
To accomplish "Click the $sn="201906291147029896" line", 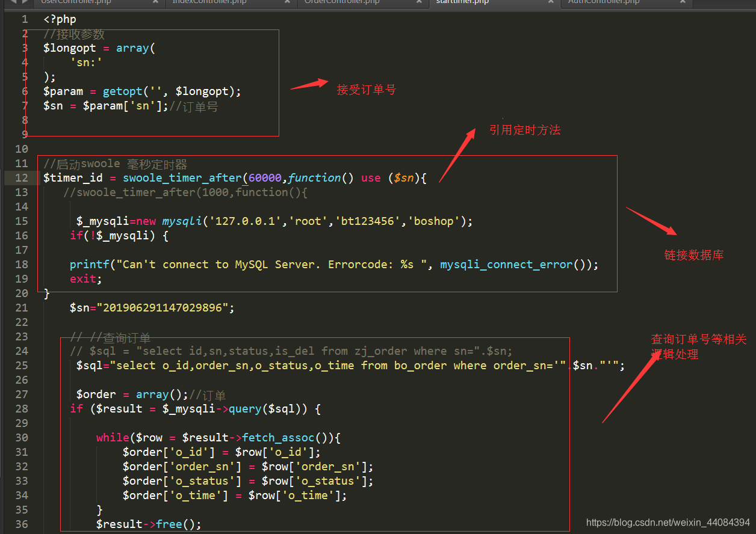I will [x=152, y=308].
